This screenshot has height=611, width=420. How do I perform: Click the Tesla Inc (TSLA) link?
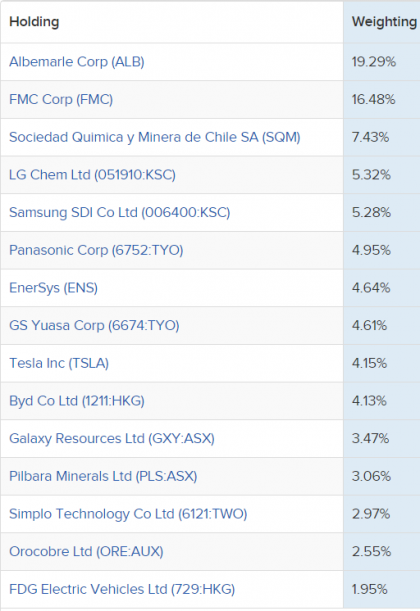(59, 363)
